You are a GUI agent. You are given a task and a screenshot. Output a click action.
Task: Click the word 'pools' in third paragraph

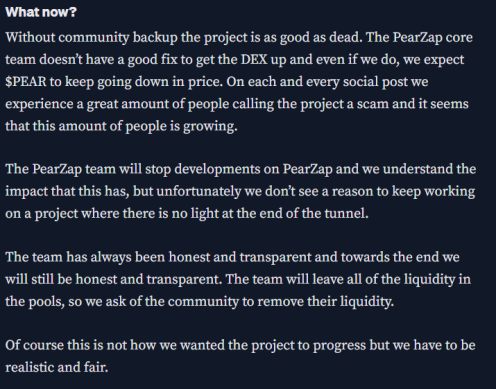click(46, 302)
